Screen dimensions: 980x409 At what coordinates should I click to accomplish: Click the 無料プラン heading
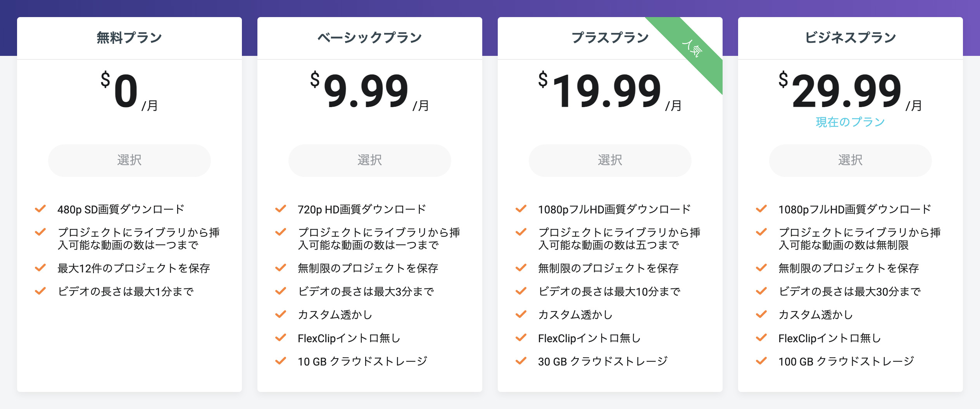(x=129, y=38)
